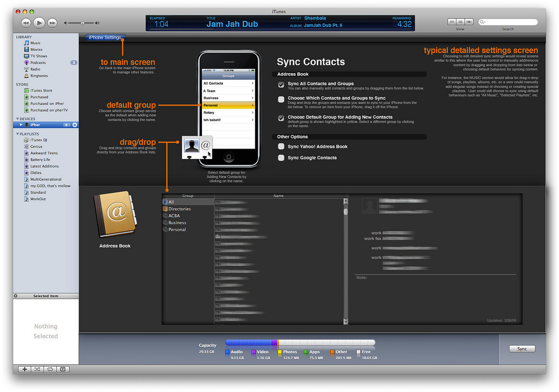This screenshot has width=559, height=392.
Task: Select the Directories group
Action: point(188,209)
